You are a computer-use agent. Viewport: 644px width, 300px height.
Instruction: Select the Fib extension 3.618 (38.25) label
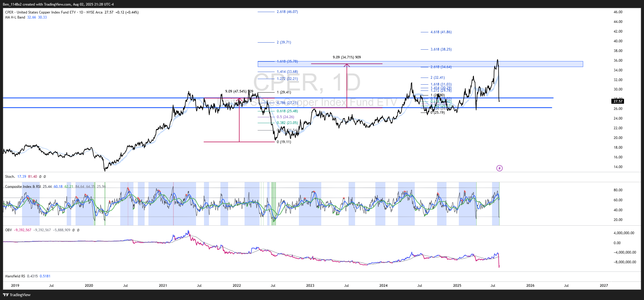[441, 49]
